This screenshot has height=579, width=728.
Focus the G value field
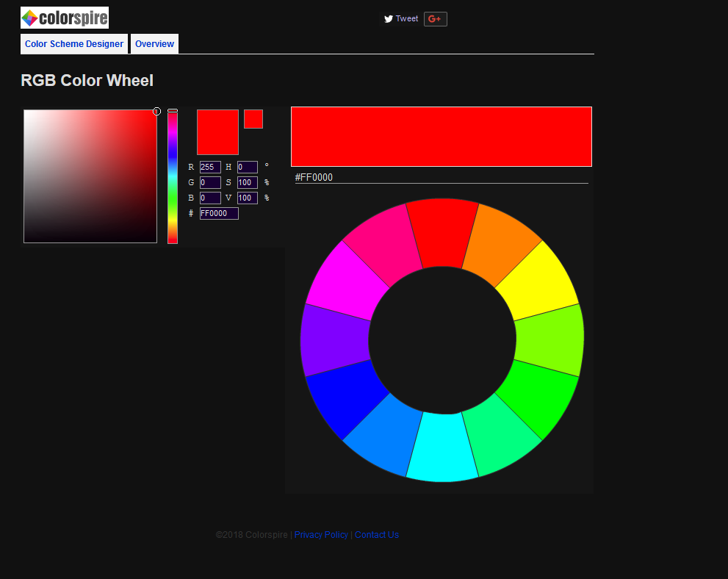(210, 182)
